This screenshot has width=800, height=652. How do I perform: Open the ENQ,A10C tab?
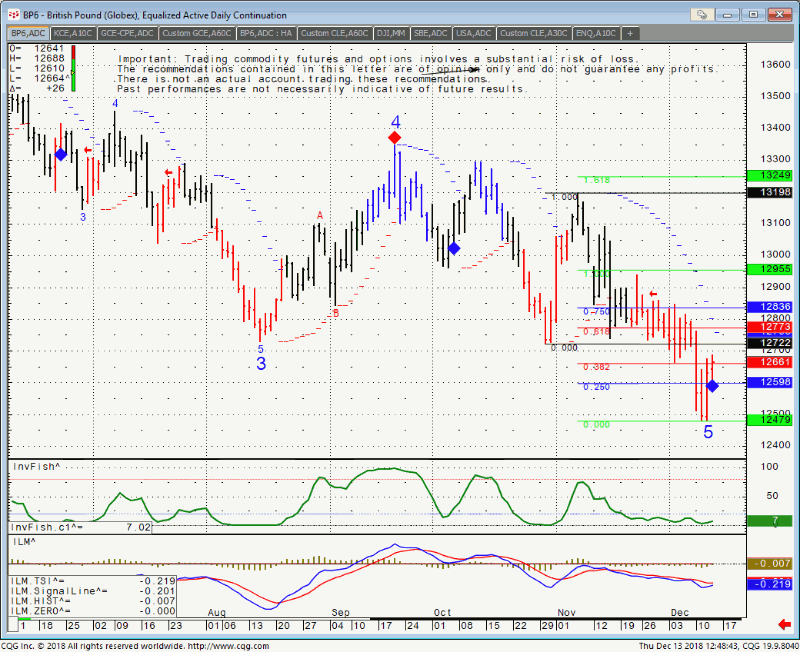pyautogui.click(x=597, y=33)
